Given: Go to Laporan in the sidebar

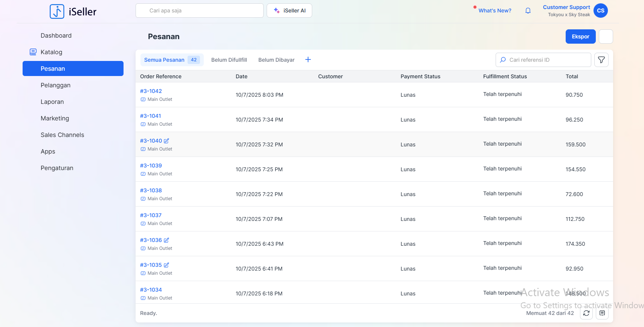Looking at the screenshot, I should (x=52, y=102).
